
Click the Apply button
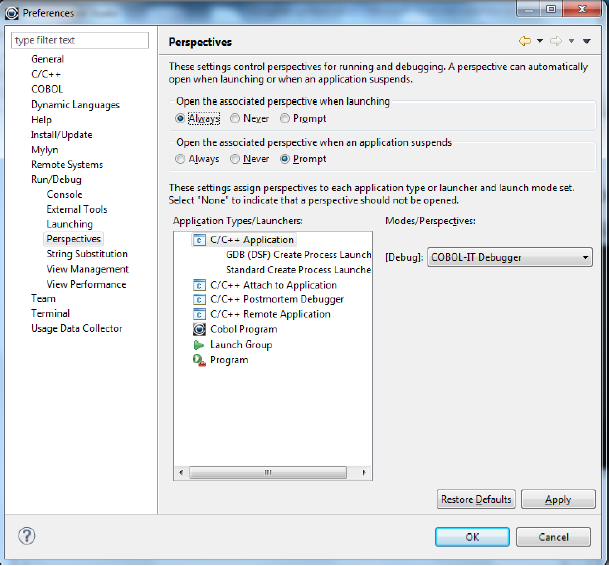click(558, 499)
